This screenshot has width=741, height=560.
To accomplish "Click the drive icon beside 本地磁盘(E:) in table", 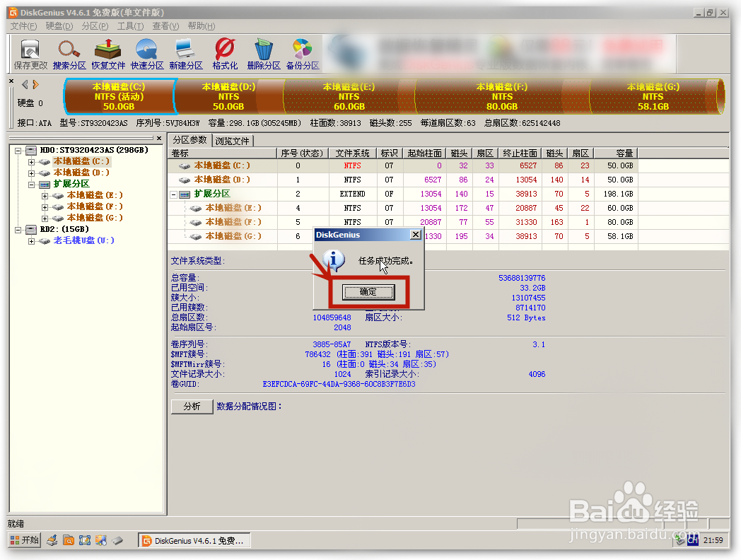I will [196, 209].
